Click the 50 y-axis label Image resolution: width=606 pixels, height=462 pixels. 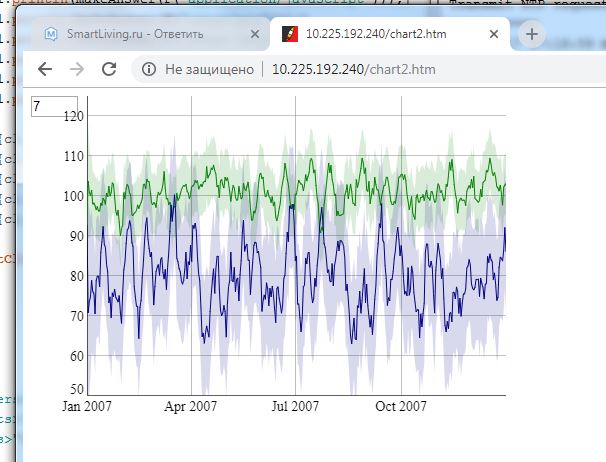coord(77,389)
